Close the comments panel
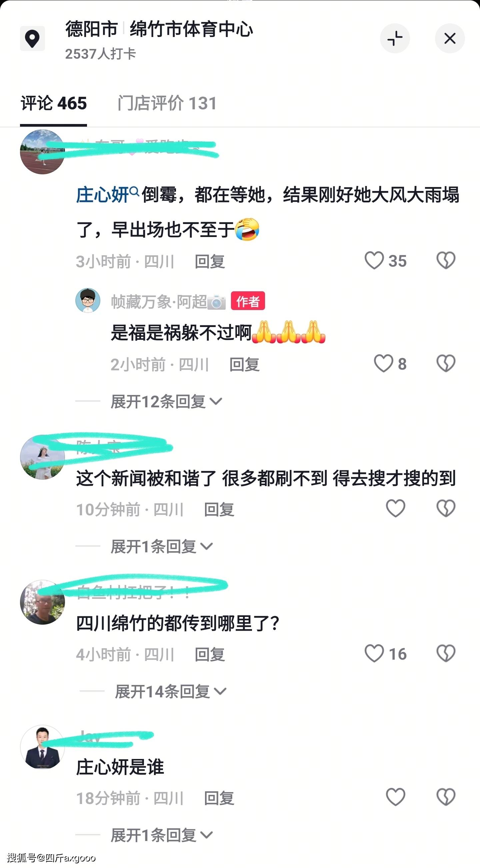Viewport: 480px width, 868px height. point(450,38)
